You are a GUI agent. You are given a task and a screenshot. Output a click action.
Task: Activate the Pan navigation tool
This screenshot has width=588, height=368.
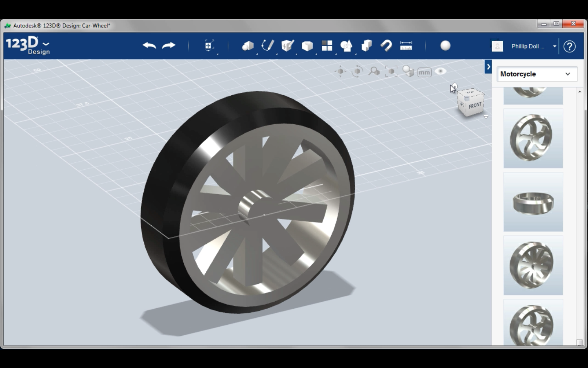(340, 72)
